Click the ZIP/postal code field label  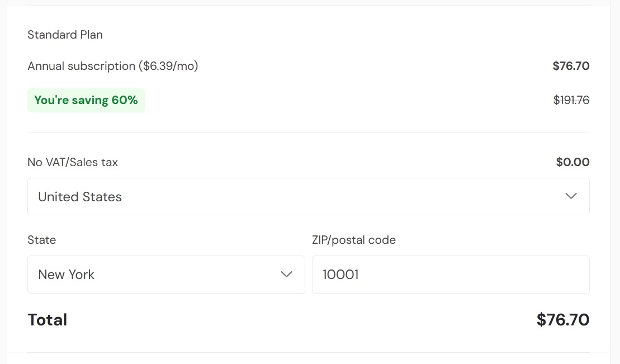(354, 240)
